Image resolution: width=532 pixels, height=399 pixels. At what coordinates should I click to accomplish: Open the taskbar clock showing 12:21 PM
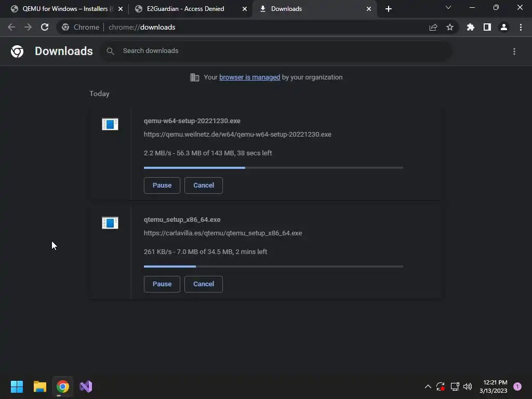(x=494, y=387)
